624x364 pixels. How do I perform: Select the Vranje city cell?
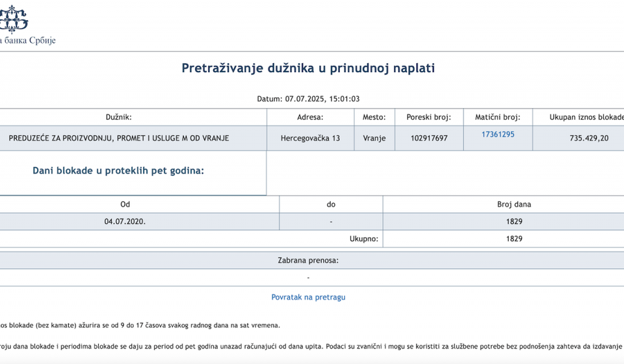[374, 138]
